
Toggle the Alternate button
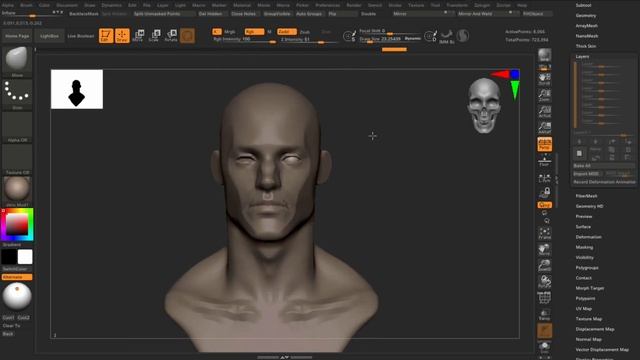[x=17, y=277]
